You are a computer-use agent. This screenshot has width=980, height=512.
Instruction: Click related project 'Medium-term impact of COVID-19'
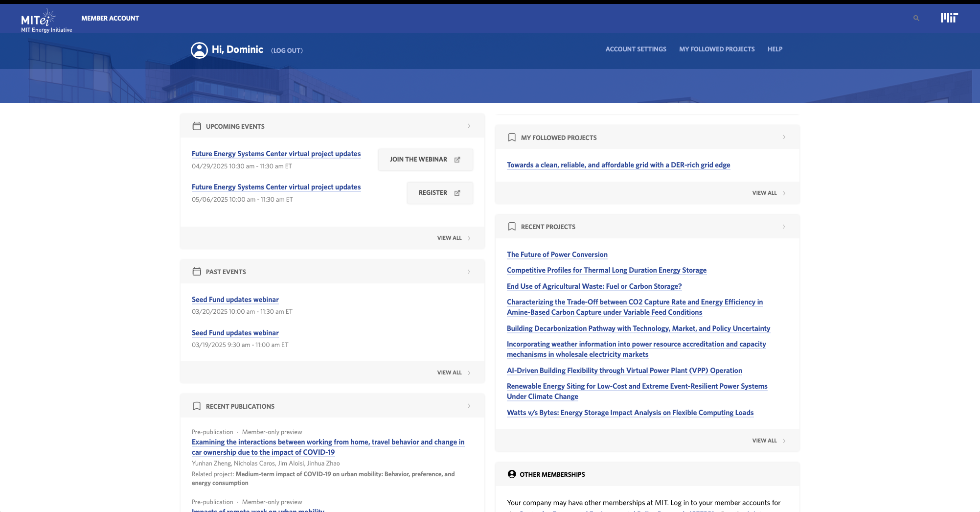coord(323,478)
